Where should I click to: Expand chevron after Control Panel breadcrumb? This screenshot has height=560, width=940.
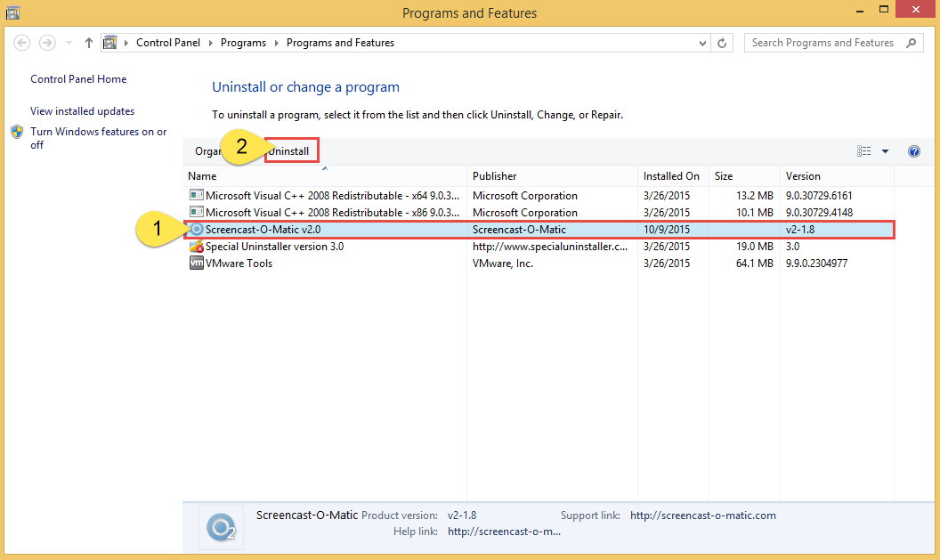click(x=210, y=43)
